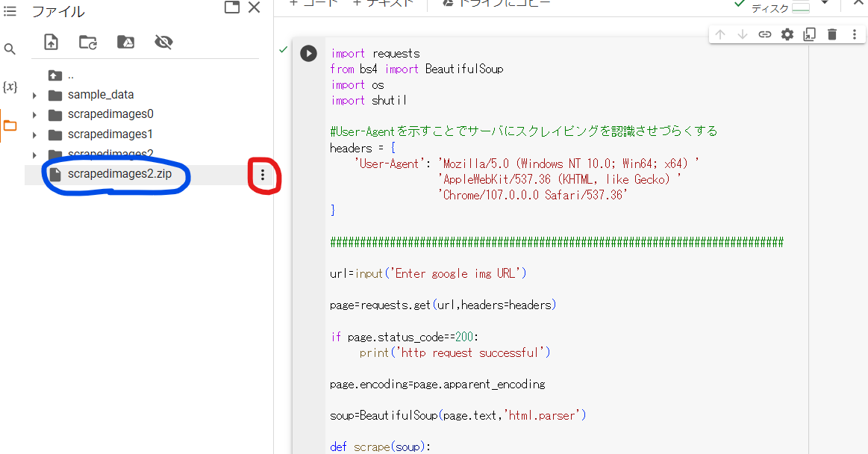Open the variables {x} inspector

pyautogui.click(x=10, y=87)
